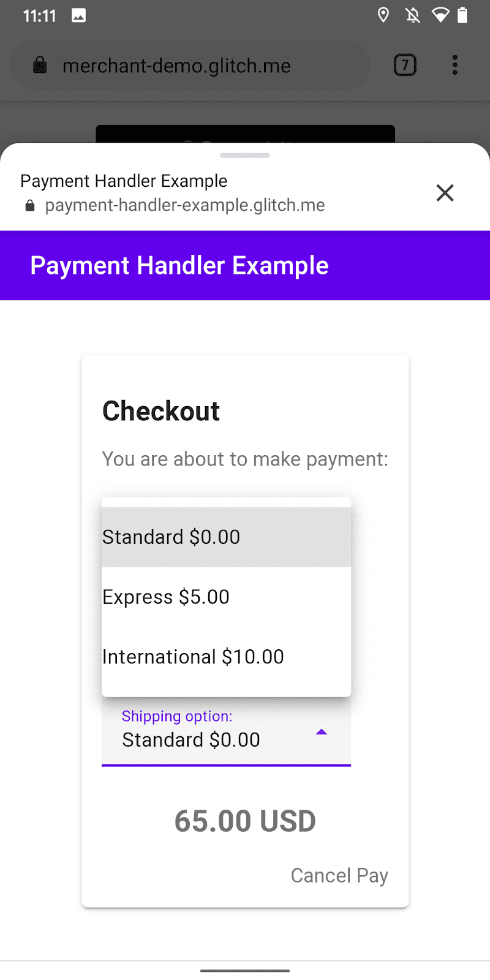Click the lock icon in the address bar
This screenshot has height=980, width=490.
click(40, 64)
